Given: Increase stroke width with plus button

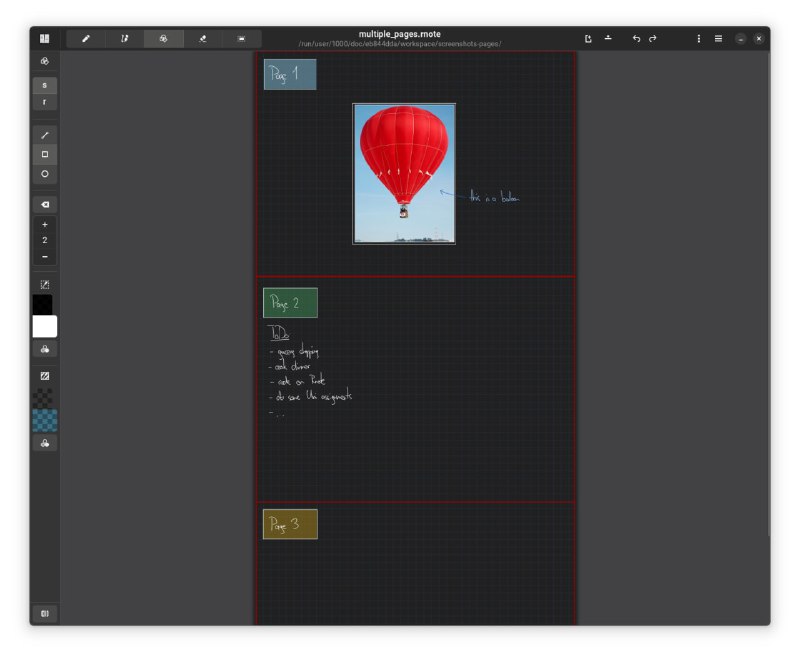Looking at the screenshot, I should 45,225.
